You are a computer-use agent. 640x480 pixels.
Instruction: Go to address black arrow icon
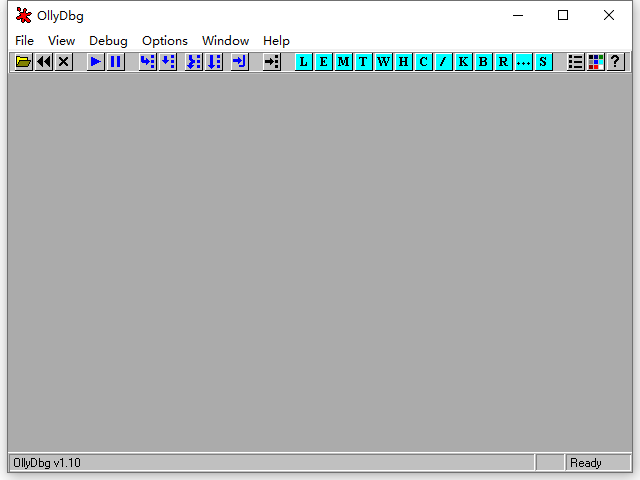pyautogui.click(x=272, y=62)
